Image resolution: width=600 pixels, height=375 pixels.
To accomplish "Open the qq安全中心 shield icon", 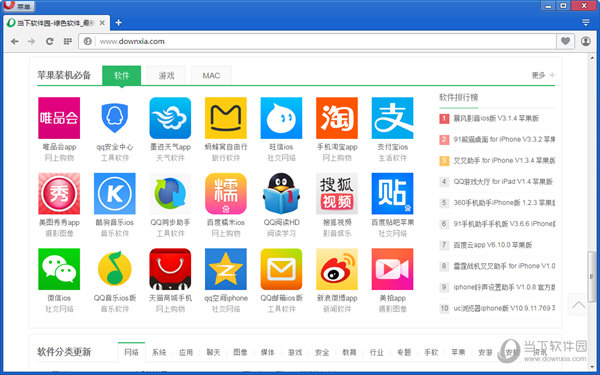I will tap(115, 118).
